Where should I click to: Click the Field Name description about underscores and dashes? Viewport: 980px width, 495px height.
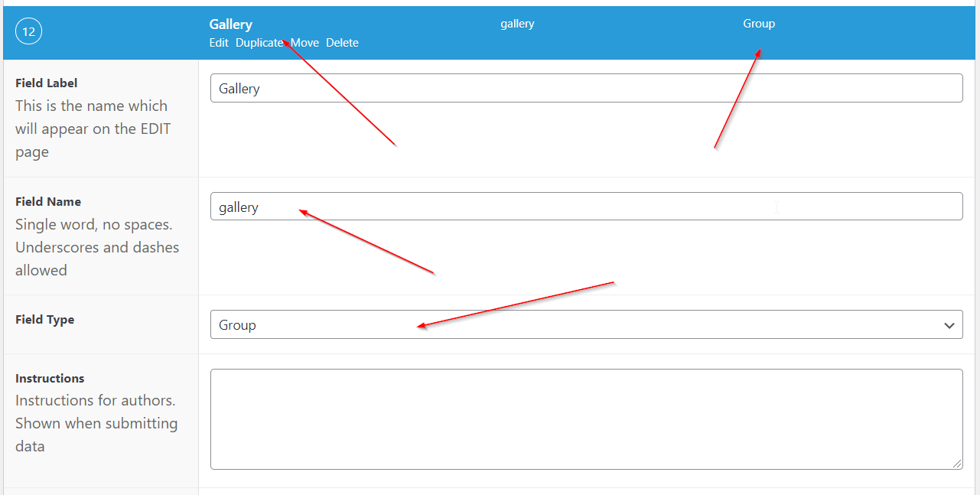tap(97, 248)
